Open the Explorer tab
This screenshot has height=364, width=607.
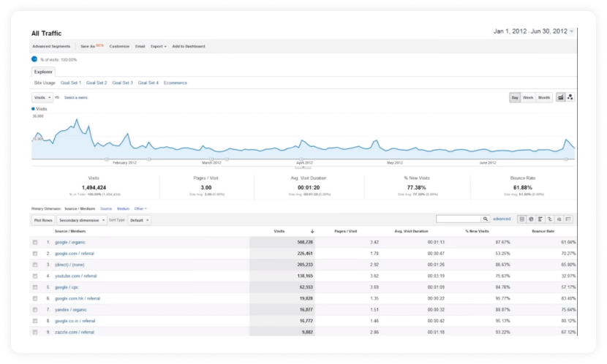tap(43, 72)
